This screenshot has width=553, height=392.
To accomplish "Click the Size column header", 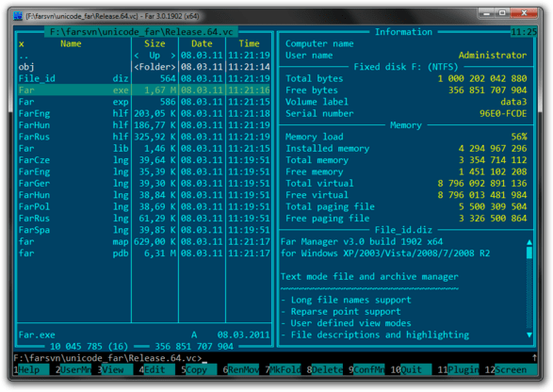I will coord(155,43).
